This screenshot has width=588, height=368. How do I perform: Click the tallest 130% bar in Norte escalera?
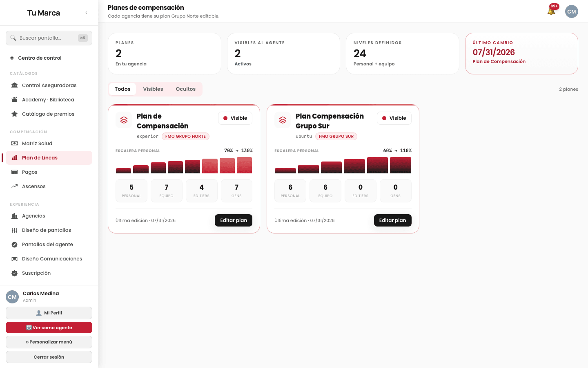pyautogui.click(x=245, y=165)
